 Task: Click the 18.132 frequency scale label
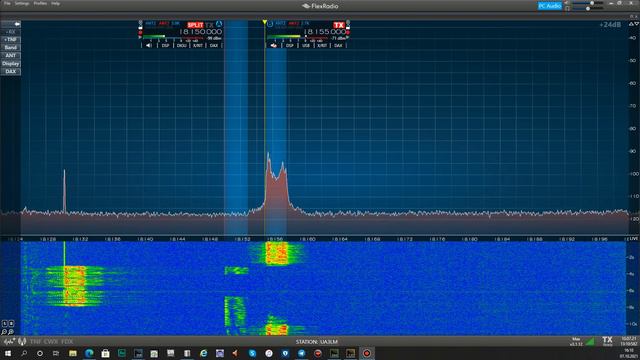[x=80, y=239]
